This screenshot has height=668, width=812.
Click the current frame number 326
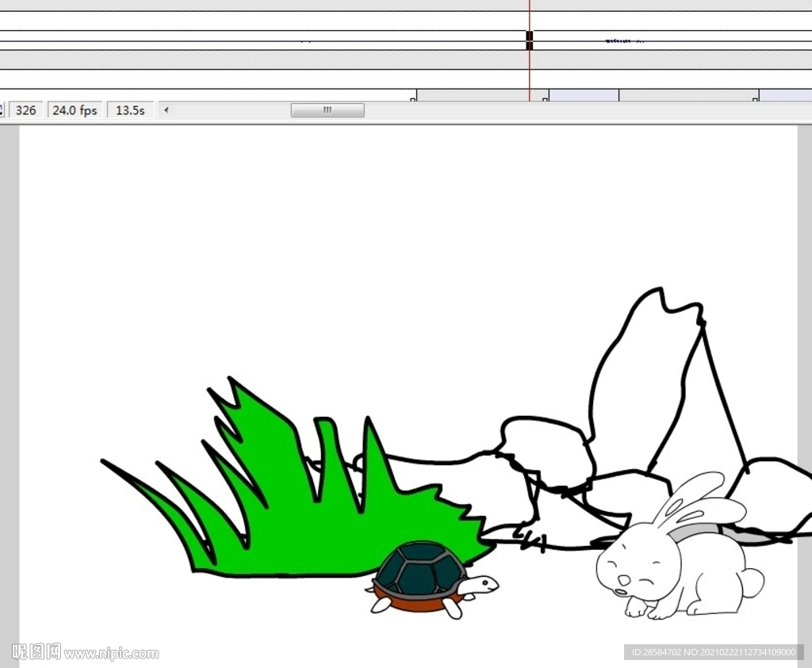(26, 110)
